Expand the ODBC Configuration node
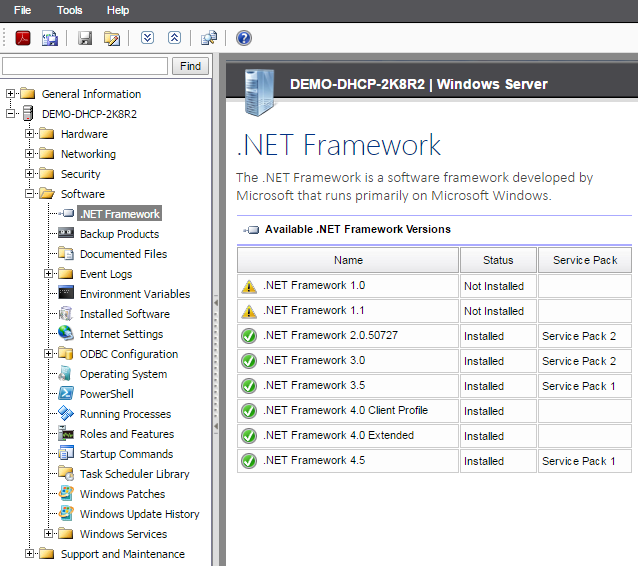The height and width of the screenshot is (566, 638). click(x=48, y=354)
